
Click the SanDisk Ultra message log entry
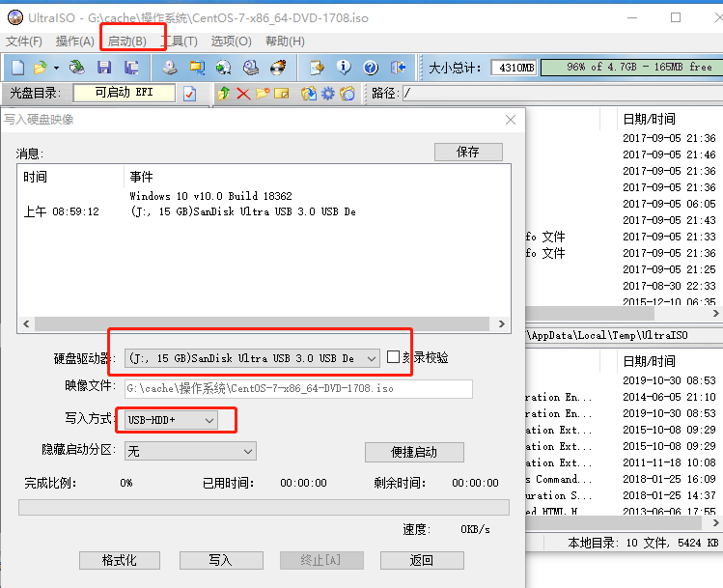pos(243,211)
